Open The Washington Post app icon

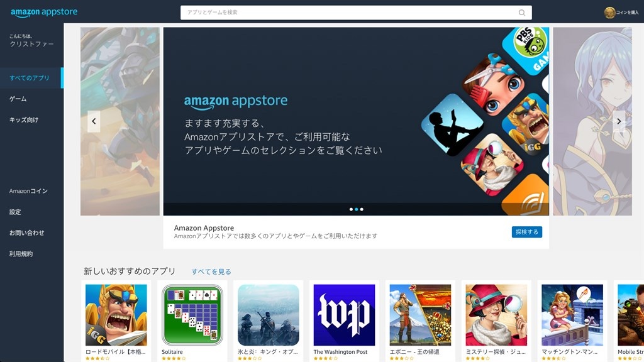[344, 315]
